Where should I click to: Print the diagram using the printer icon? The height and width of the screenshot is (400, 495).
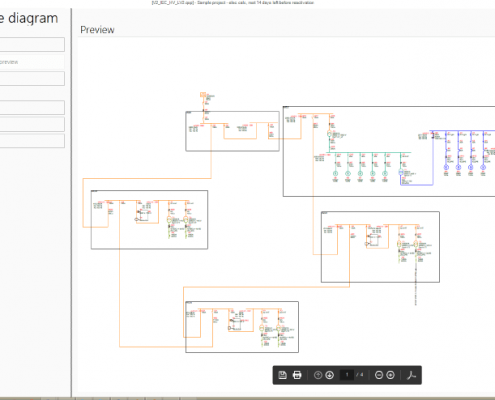pos(297,375)
